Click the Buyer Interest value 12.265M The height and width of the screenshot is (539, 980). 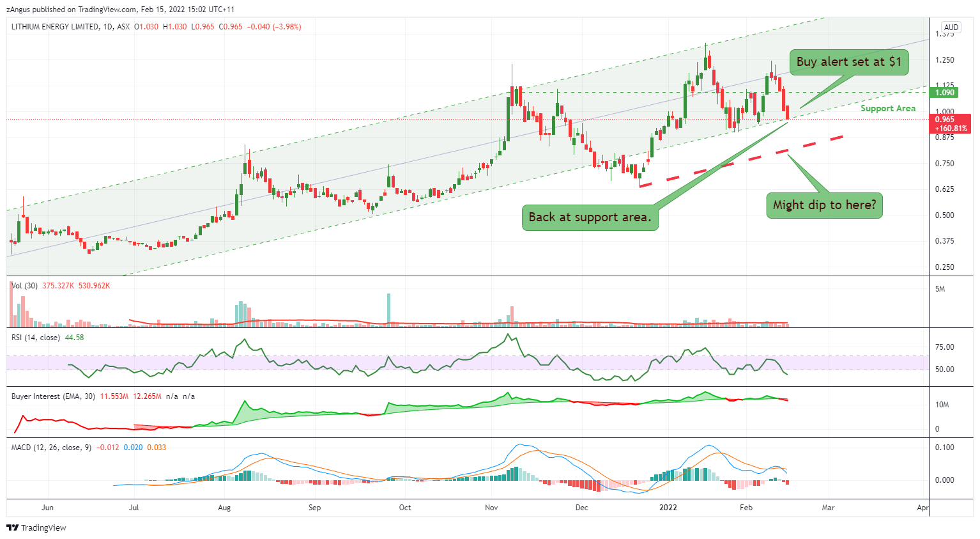click(x=147, y=396)
